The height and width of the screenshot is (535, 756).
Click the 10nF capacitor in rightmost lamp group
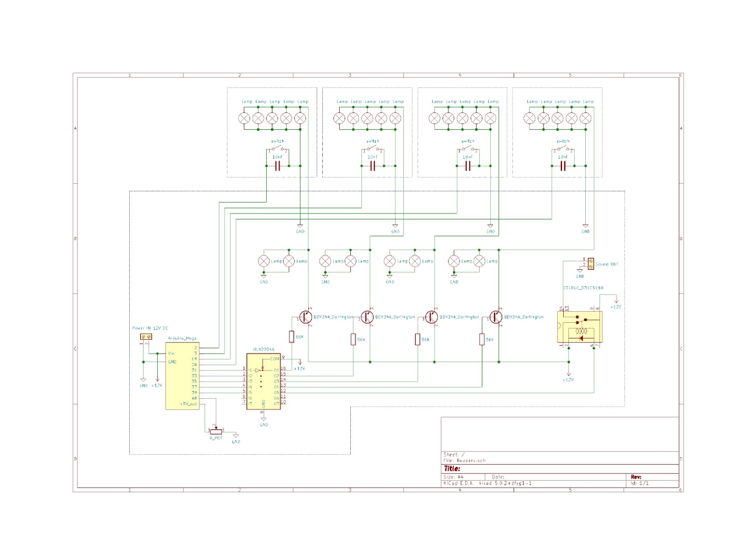click(563, 166)
